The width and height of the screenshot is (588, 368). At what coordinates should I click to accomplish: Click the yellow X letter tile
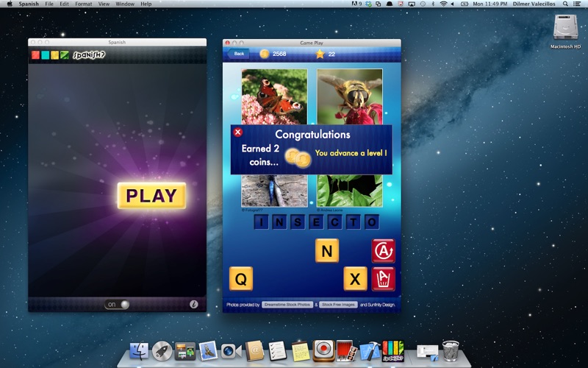[x=355, y=279]
